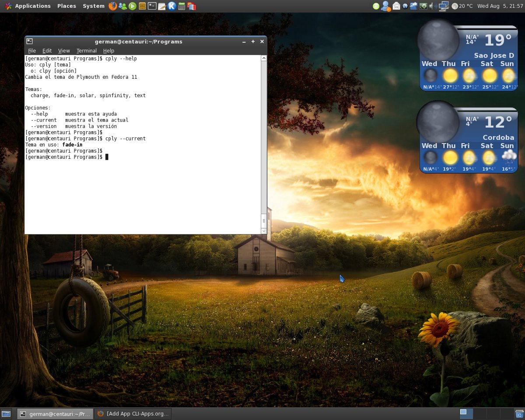Switch to the first workspace in pager
This screenshot has width=525, height=420.
pos(466,413)
